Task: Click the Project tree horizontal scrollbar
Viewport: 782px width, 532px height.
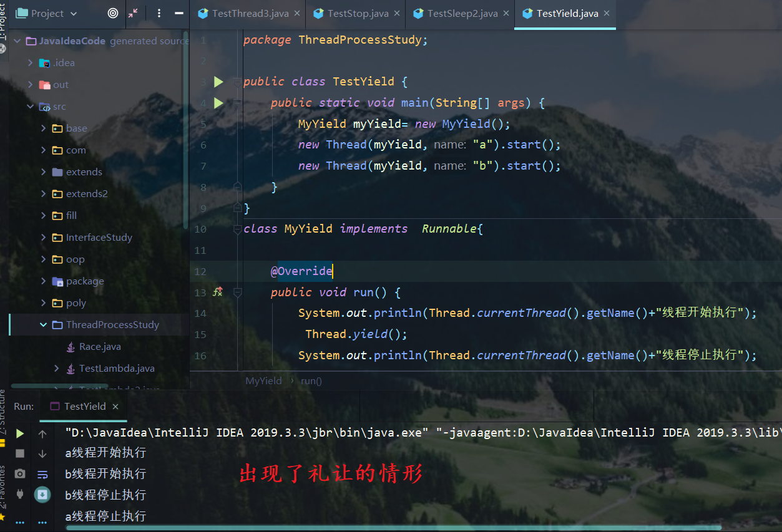Action: (x=60, y=387)
